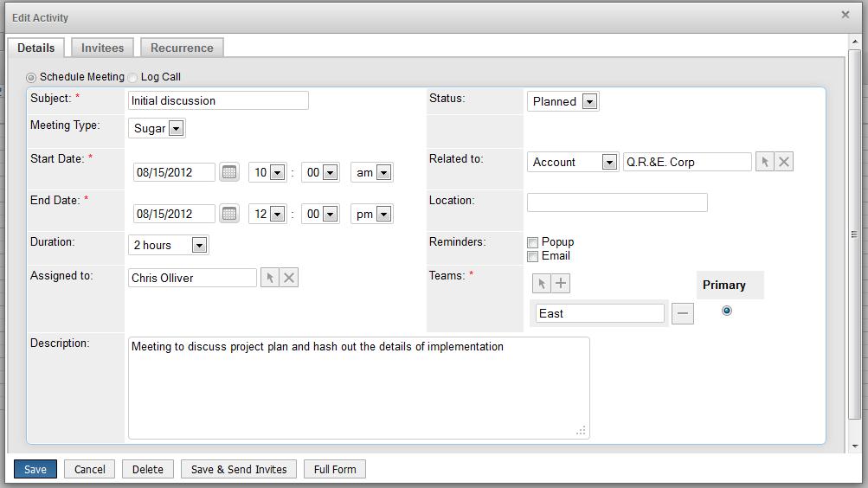The image size is (868, 488).
Task: Open End Date pm meridiem dropdown
Action: point(371,214)
